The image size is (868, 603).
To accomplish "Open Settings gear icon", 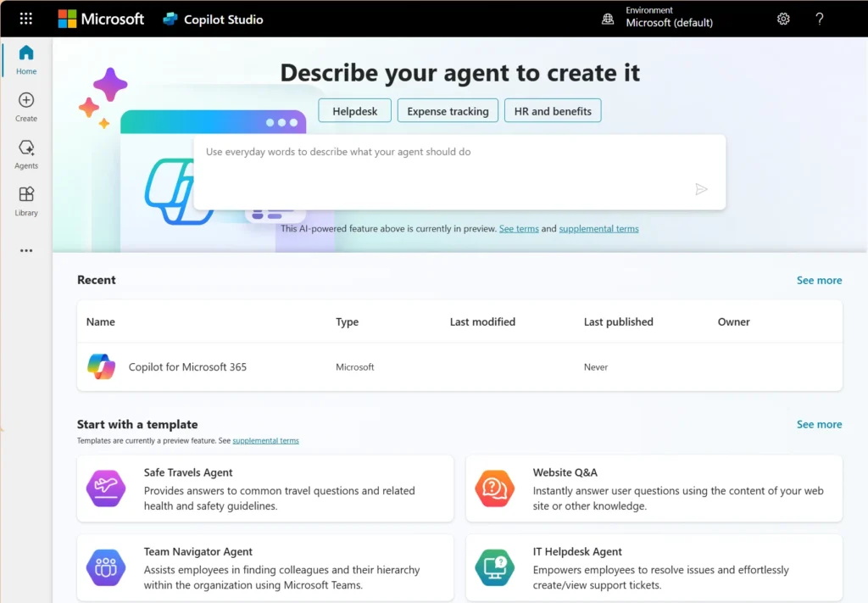I will tap(783, 19).
